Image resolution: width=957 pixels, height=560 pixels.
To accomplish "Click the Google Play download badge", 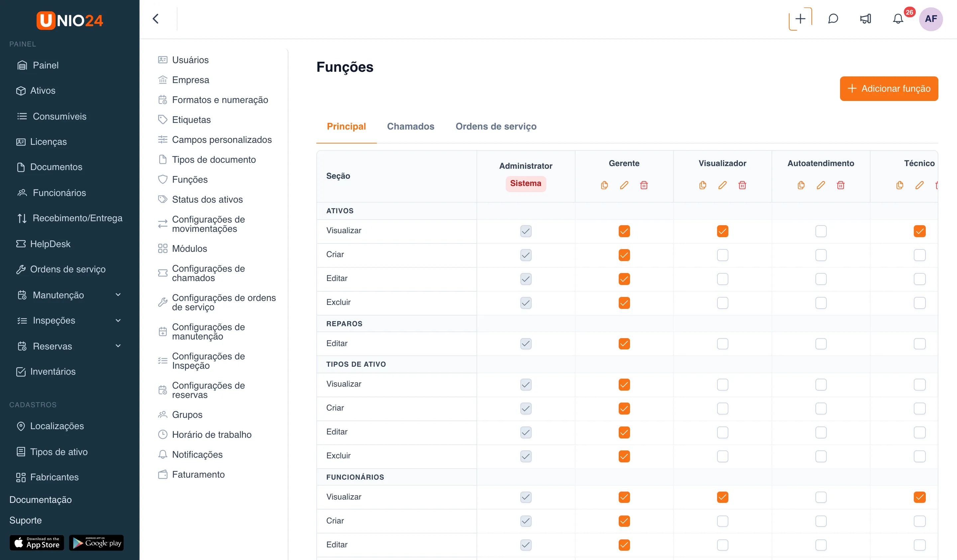I will pyautogui.click(x=96, y=542).
